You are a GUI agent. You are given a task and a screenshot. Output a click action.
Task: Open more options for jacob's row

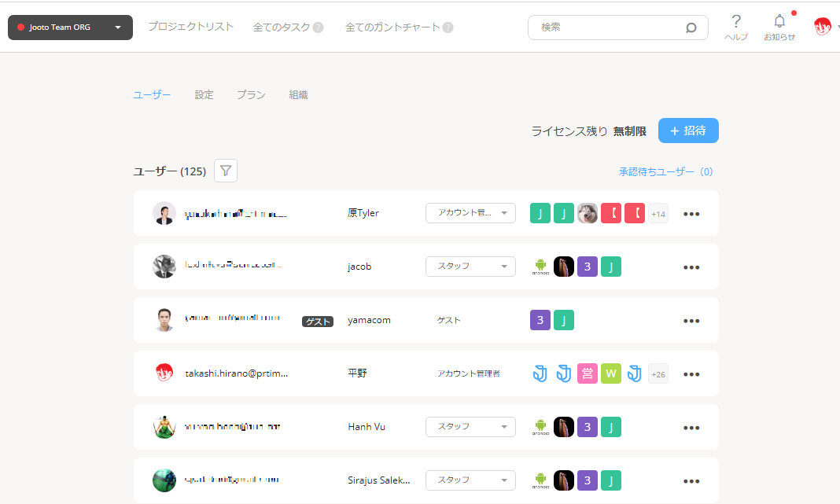click(691, 267)
